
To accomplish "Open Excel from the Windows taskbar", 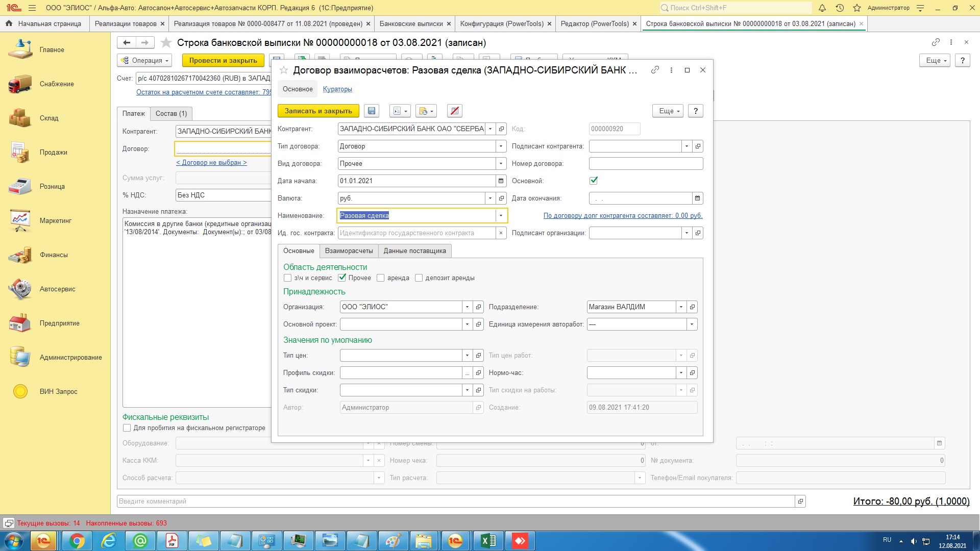I will 489,540.
